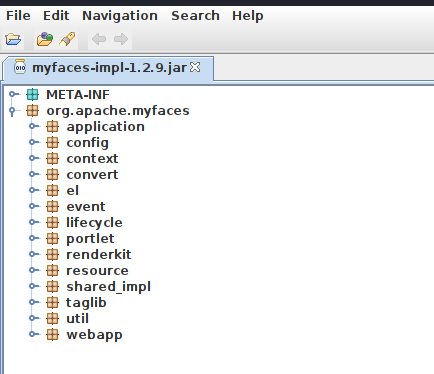This screenshot has height=374, width=434.
Task: Click the event package icon
Action: 52,207
